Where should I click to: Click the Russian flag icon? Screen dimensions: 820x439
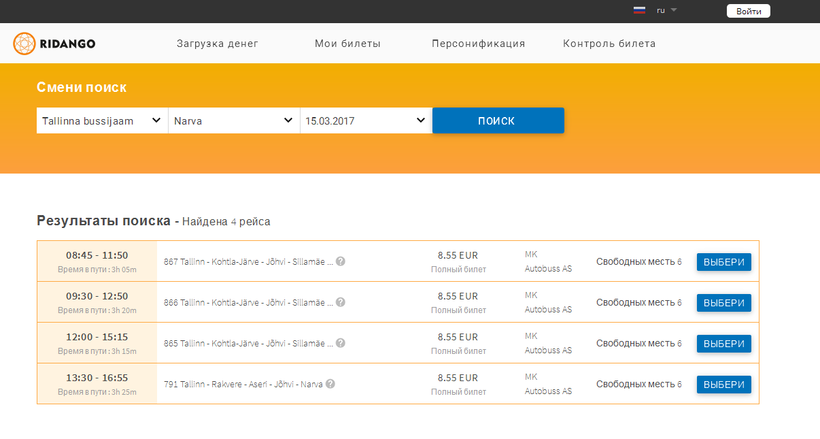click(x=639, y=10)
